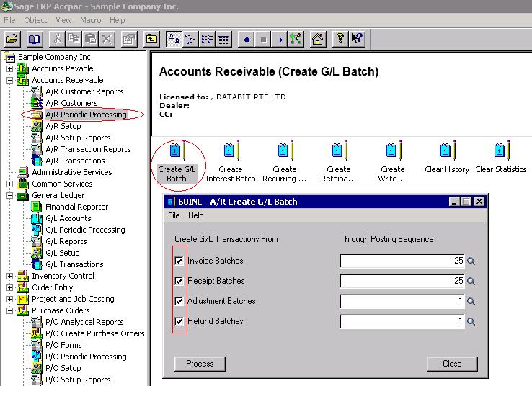Open the Create Recurring charge icon
The height and width of the screenshot is (399, 532).
click(284, 162)
